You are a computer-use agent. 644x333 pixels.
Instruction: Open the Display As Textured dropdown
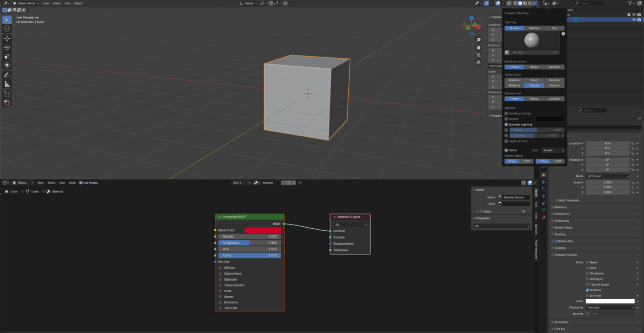(x=610, y=307)
